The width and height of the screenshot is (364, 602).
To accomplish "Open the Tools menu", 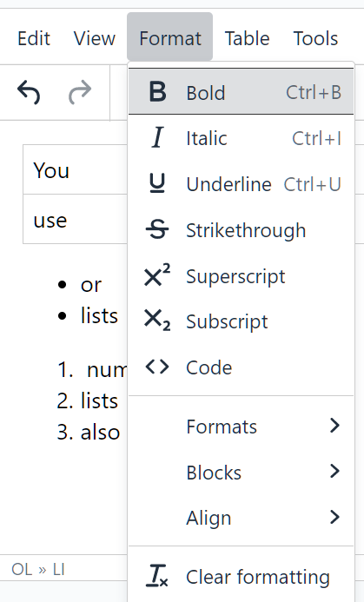I will tap(315, 38).
